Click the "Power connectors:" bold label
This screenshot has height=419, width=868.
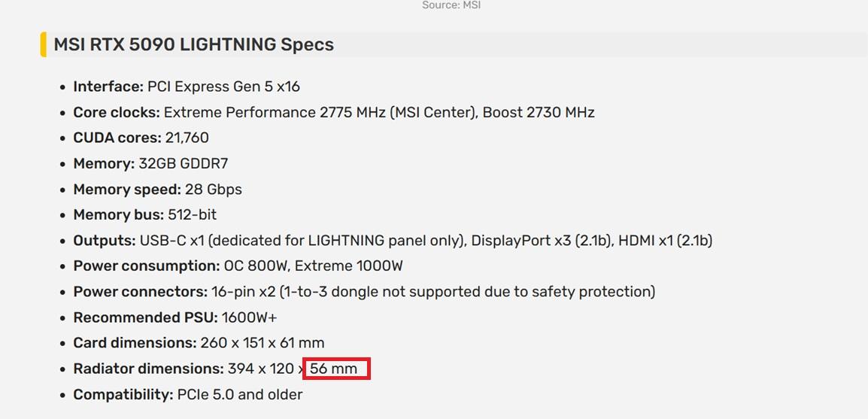click(140, 292)
